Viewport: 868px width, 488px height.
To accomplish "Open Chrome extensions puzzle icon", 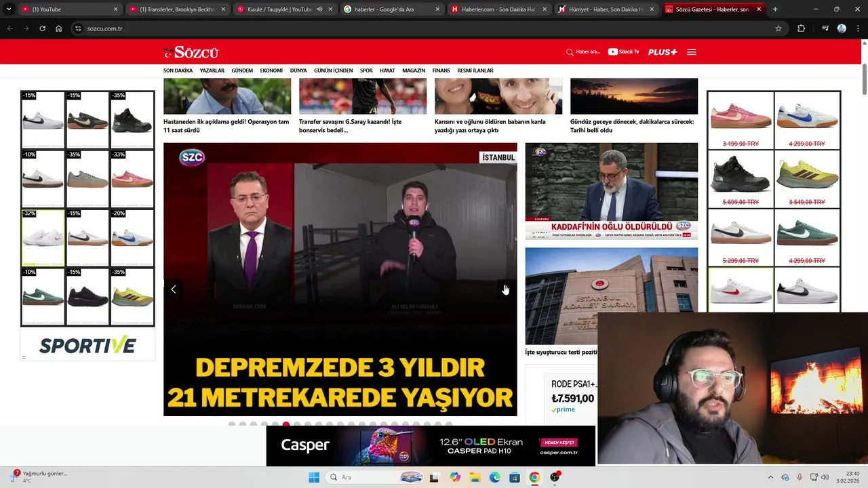I will click(801, 28).
